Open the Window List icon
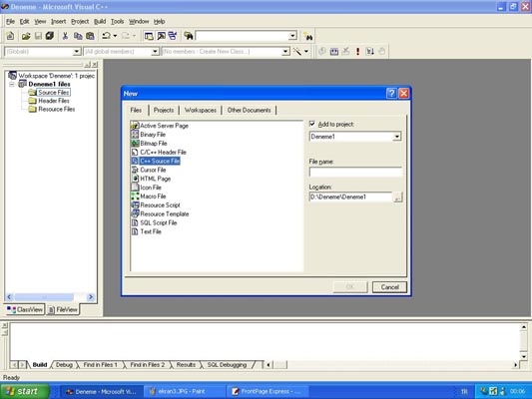The height and width of the screenshot is (399, 532). [173, 36]
